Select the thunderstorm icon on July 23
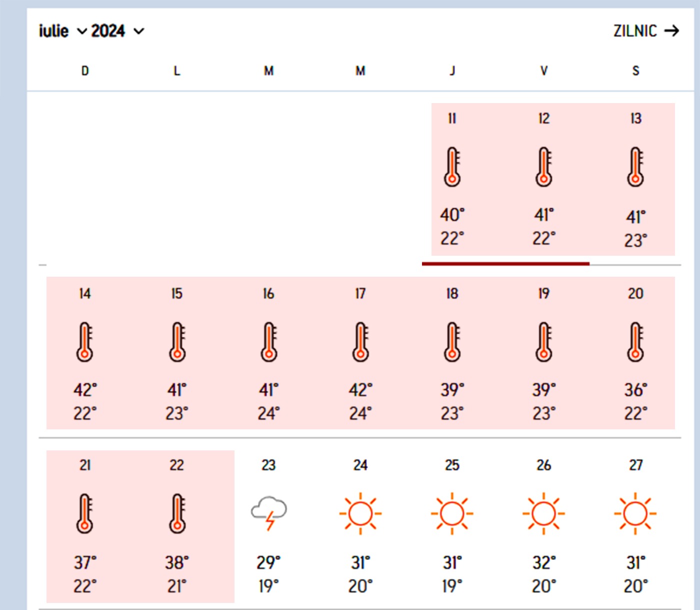Screen dimensions: 700x610 pyautogui.click(x=269, y=513)
